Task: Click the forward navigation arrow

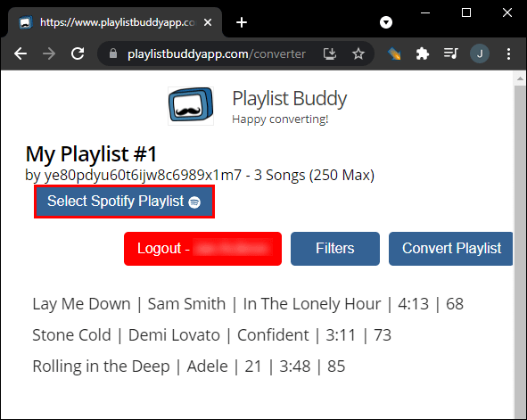Action: (49, 54)
